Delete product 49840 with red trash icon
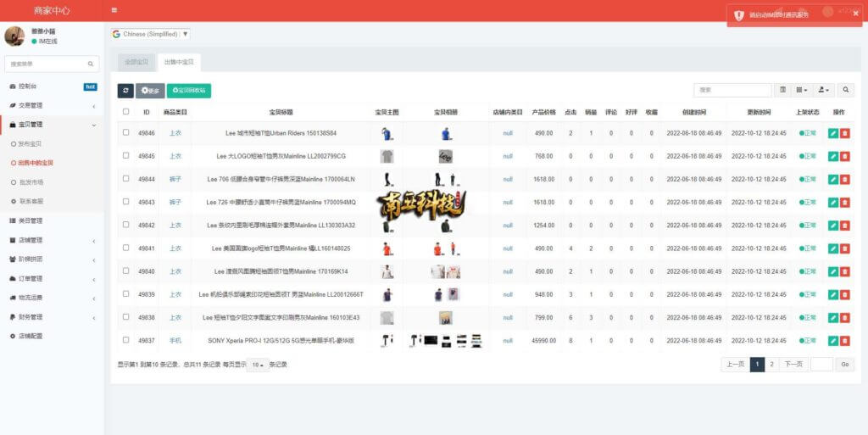868x435 pixels. click(845, 271)
